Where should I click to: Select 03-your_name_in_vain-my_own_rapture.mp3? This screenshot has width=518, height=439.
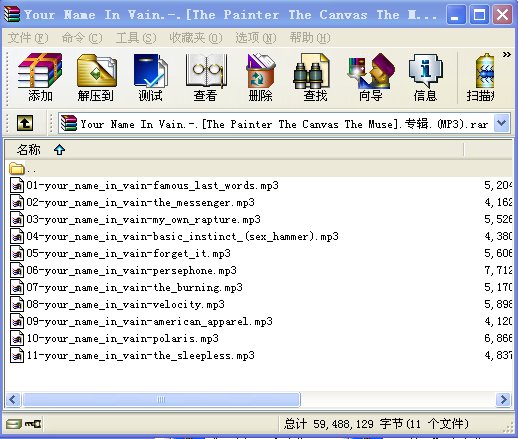[x=143, y=219]
